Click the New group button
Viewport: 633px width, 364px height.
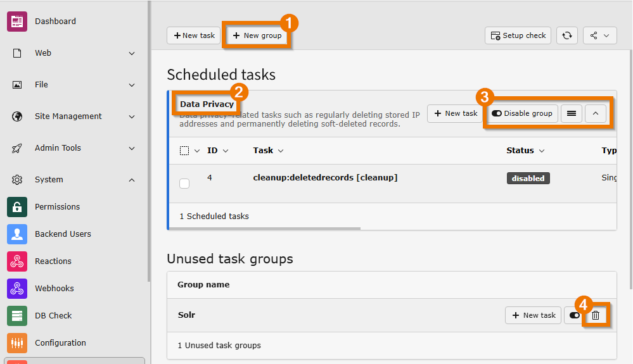(x=257, y=35)
